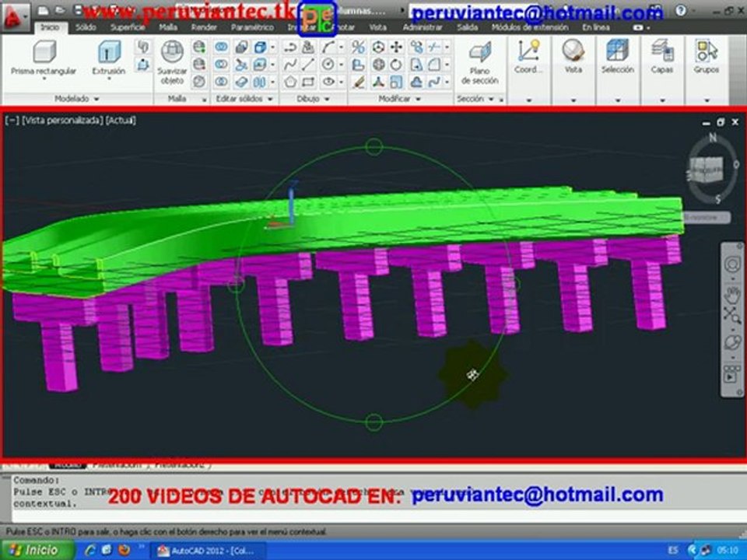This screenshot has width=747, height=560.
Task: Switch to the Administrar ribbon tab
Action: click(423, 28)
